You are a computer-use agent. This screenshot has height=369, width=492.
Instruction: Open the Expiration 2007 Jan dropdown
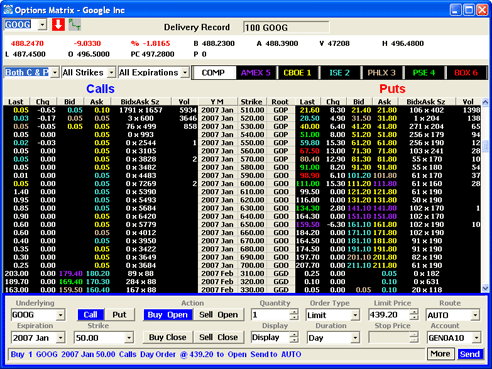coord(60,338)
